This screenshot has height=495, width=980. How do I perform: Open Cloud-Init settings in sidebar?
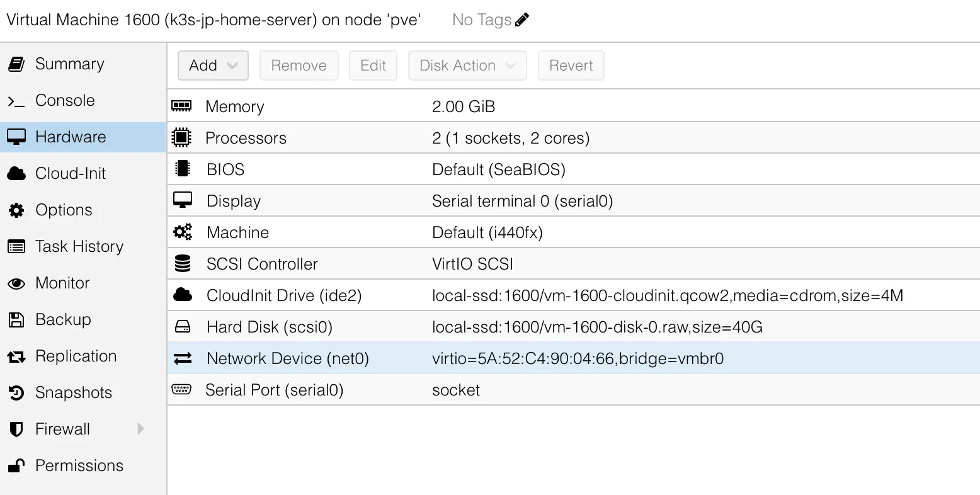tap(71, 174)
